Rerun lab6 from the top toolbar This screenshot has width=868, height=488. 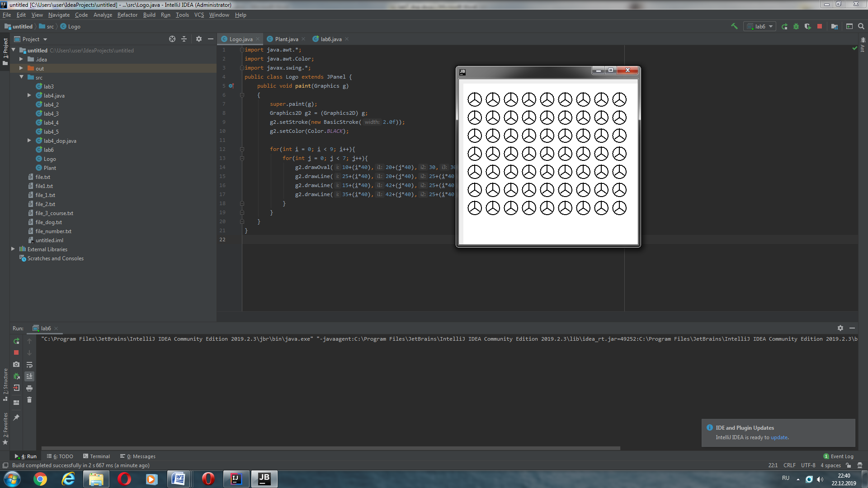(x=784, y=26)
